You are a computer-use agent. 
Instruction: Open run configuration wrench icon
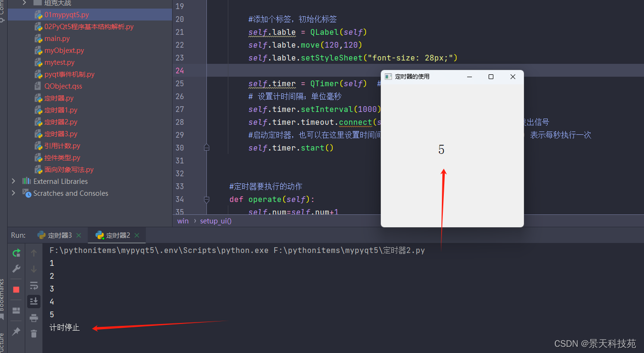[16, 269]
